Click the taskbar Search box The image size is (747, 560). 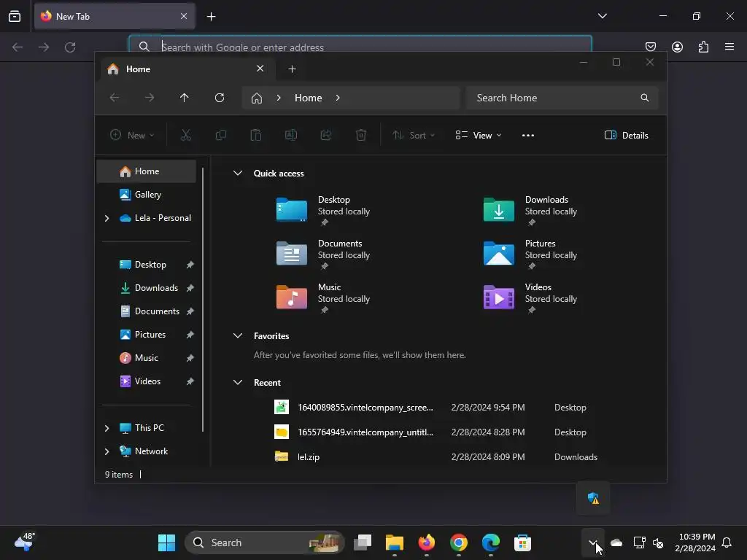[x=264, y=542]
